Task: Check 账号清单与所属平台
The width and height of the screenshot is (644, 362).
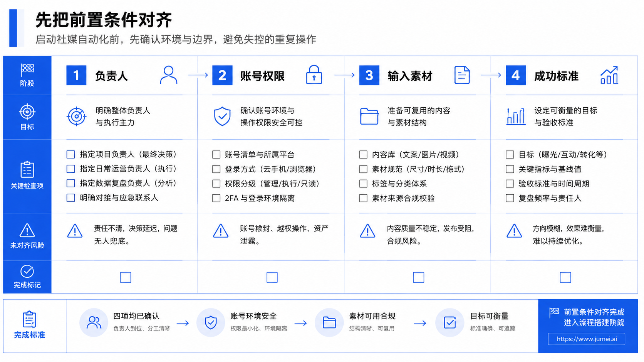Action: tap(216, 155)
